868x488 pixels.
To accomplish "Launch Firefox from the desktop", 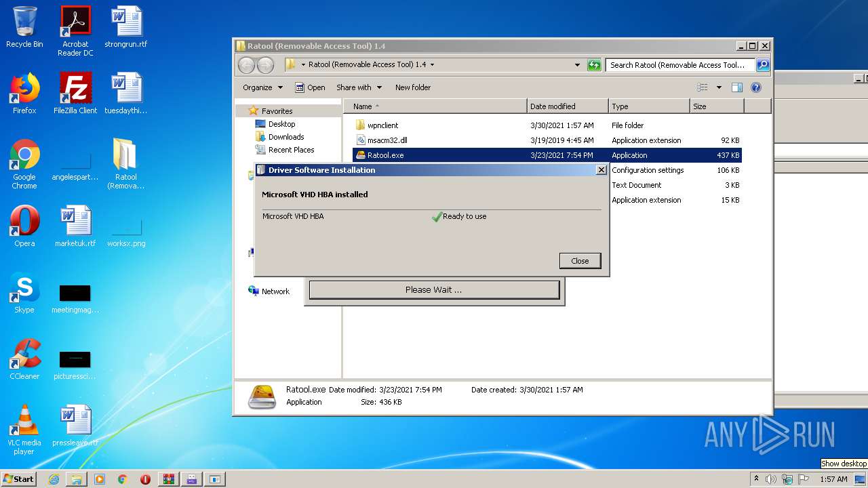I will tap(24, 94).
